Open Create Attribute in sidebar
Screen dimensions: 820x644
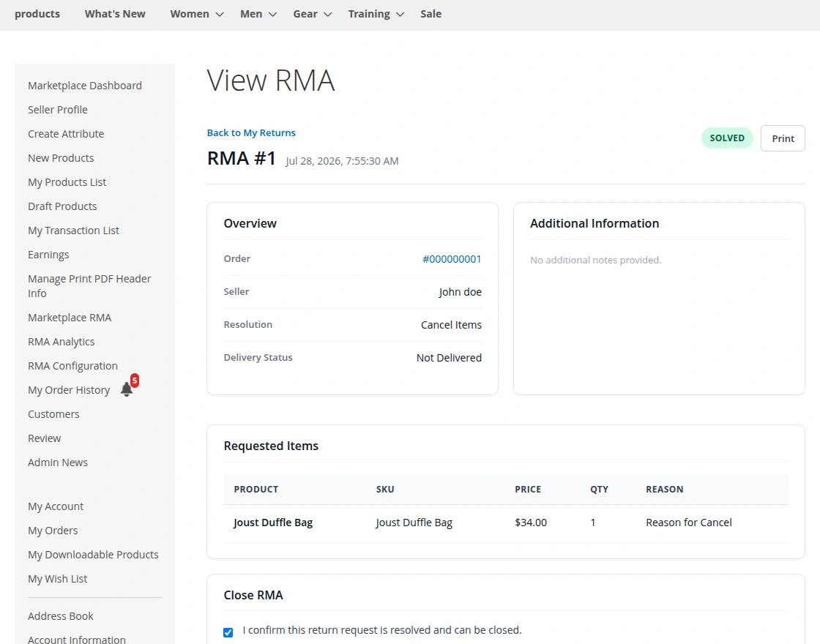point(66,134)
